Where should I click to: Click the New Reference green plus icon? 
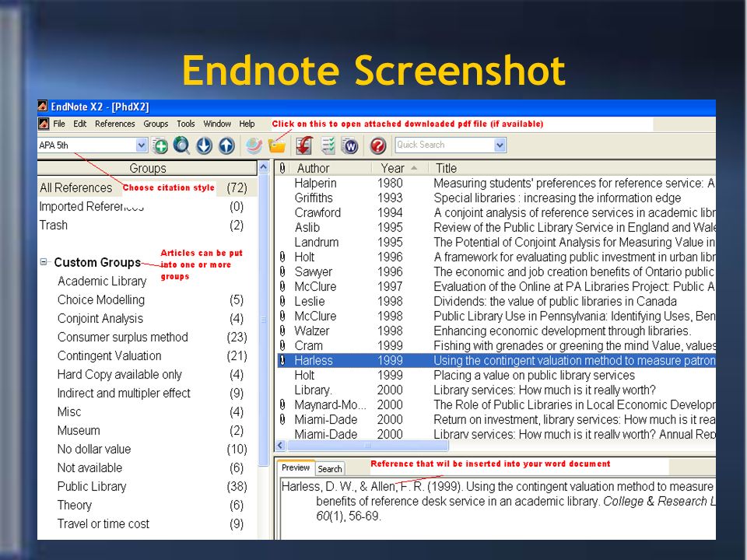(x=160, y=145)
